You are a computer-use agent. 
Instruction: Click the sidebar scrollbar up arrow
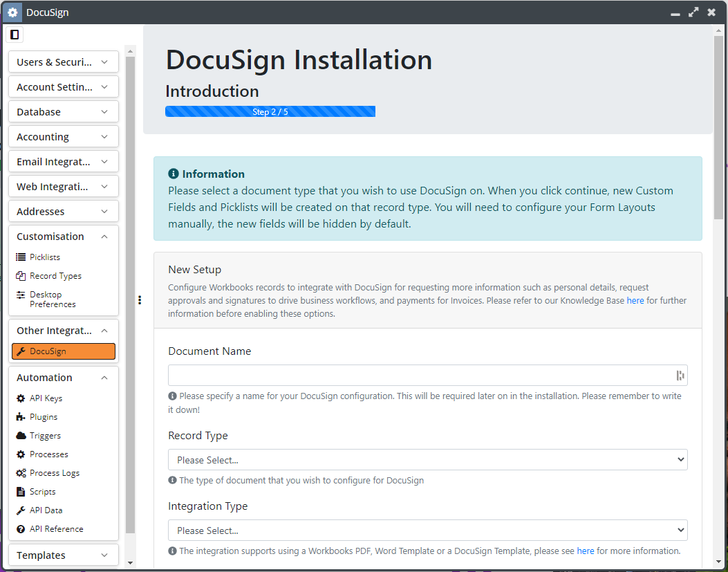pyautogui.click(x=131, y=51)
